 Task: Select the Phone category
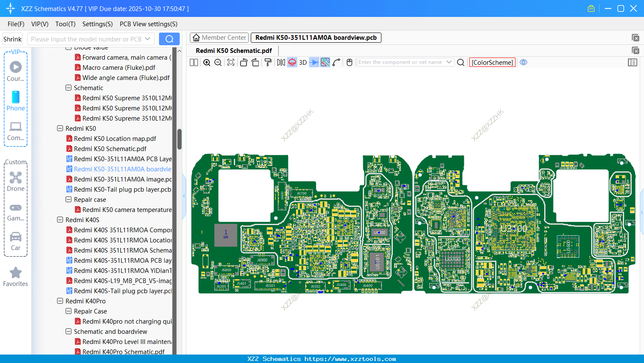click(x=16, y=101)
